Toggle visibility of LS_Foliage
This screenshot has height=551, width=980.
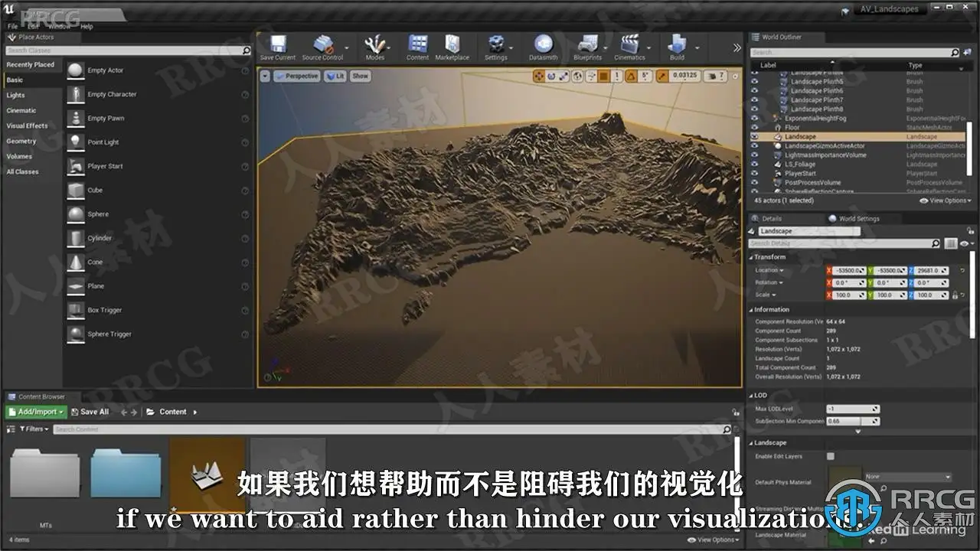(x=755, y=165)
